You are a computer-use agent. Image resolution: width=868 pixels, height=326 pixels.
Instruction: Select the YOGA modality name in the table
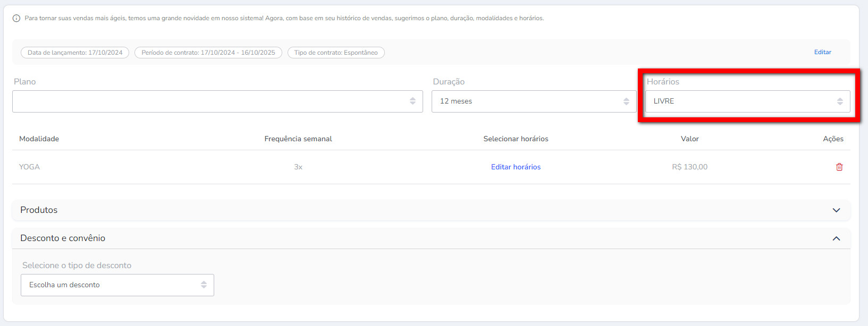(30, 167)
